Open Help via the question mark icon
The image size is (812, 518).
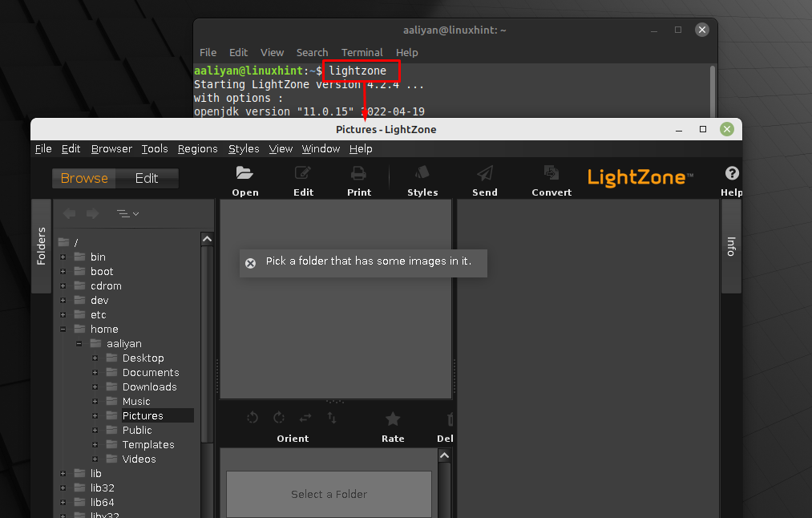click(732, 173)
